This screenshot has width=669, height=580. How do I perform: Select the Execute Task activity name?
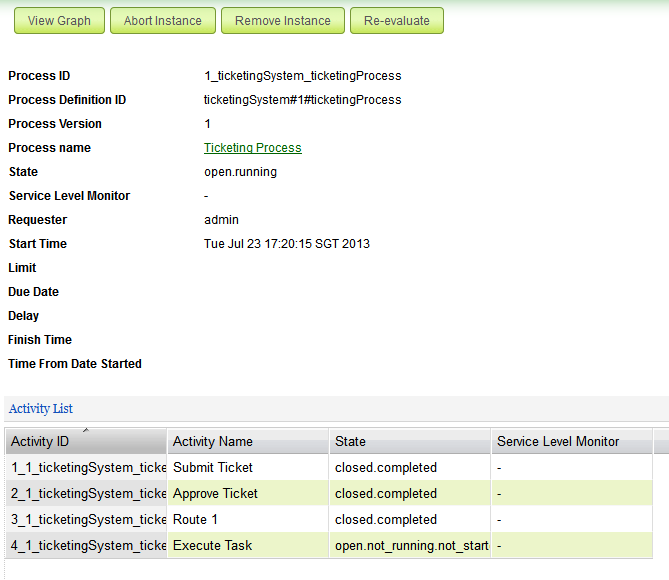[x=212, y=546]
